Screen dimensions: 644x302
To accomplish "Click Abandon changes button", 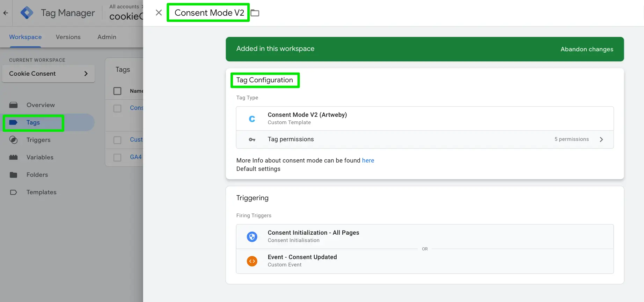I will [x=587, y=49].
